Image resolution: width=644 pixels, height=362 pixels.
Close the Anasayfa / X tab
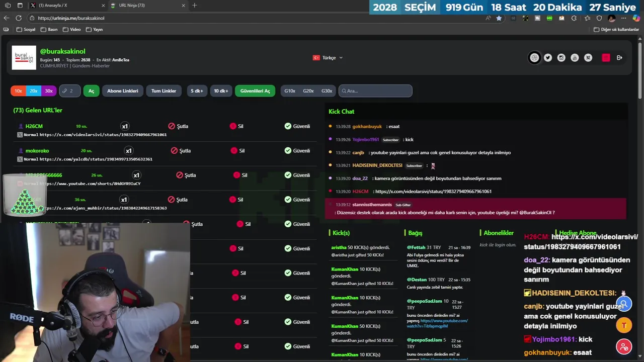[x=103, y=6]
